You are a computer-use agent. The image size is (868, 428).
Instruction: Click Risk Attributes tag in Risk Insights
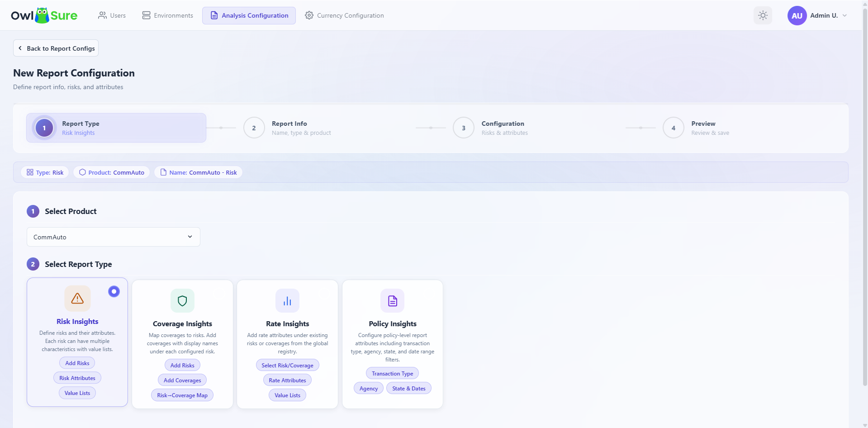(x=77, y=378)
